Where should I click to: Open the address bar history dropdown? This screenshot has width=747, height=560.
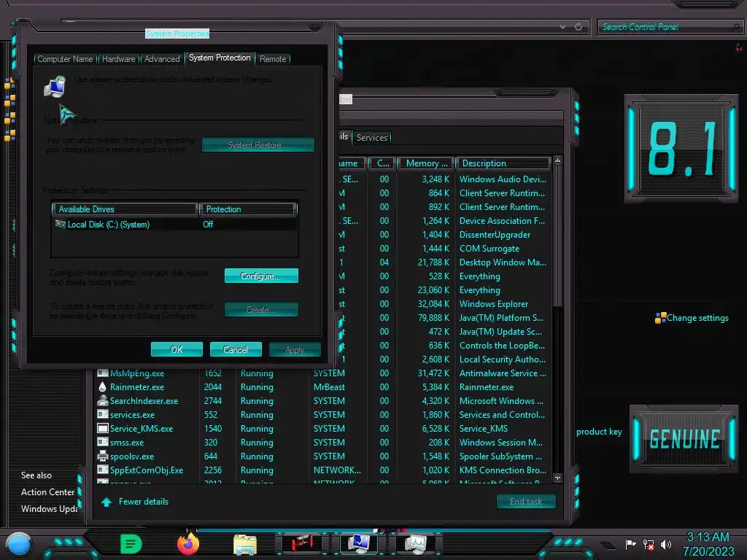(x=562, y=27)
